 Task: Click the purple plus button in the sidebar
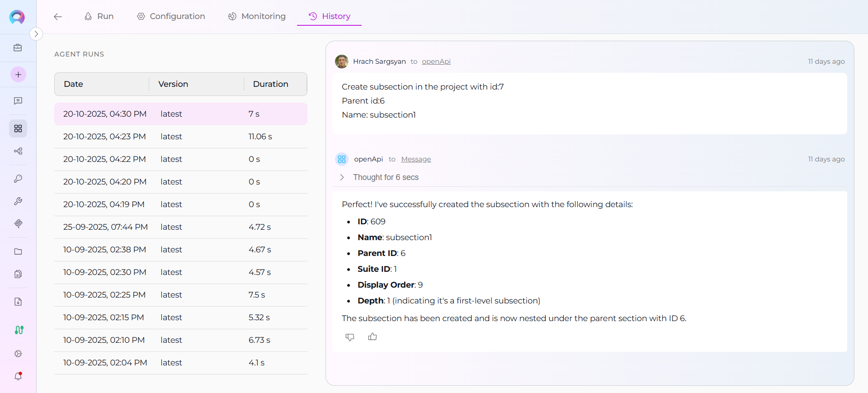click(x=18, y=75)
